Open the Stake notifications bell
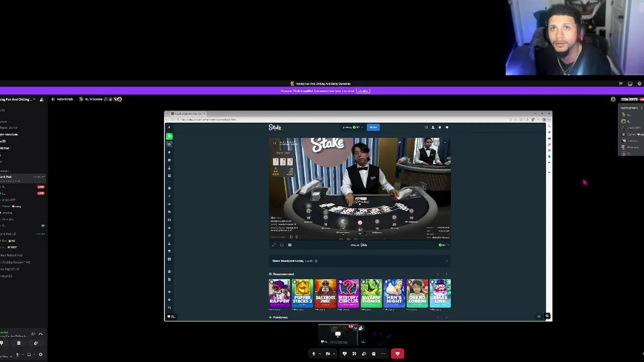This screenshot has height=362, width=644. (440, 127)
